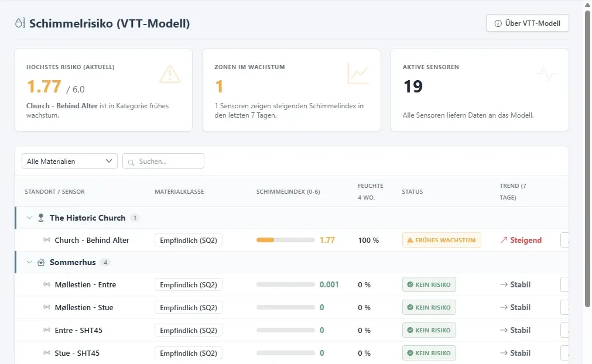Open the Alle Materialien dropdown
Screen dimensions: 592x364
tap(70, 161)
